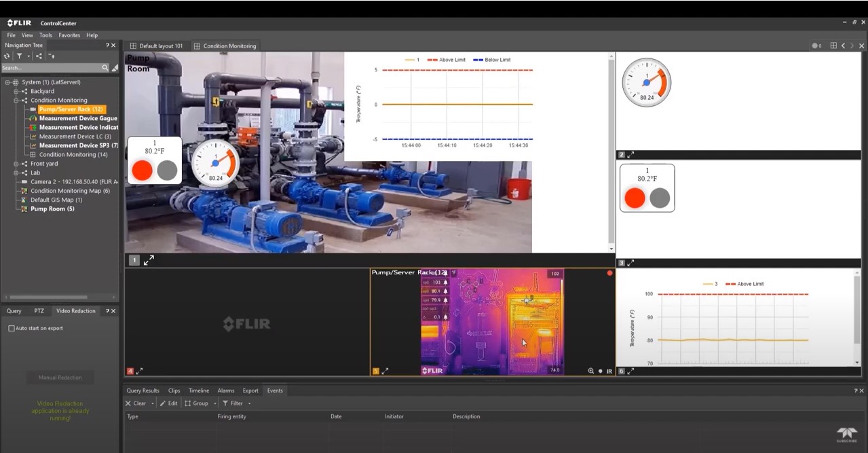This screenshot has height=453, width=868.
Task: Click the hierarchy view icon in Navigation Tree toolbar
Action: click(39, 56)
